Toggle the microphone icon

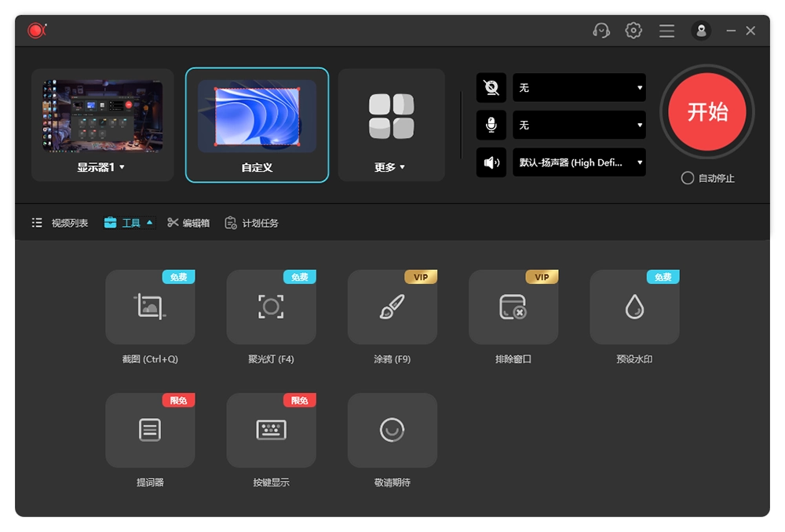pos(491,125)
